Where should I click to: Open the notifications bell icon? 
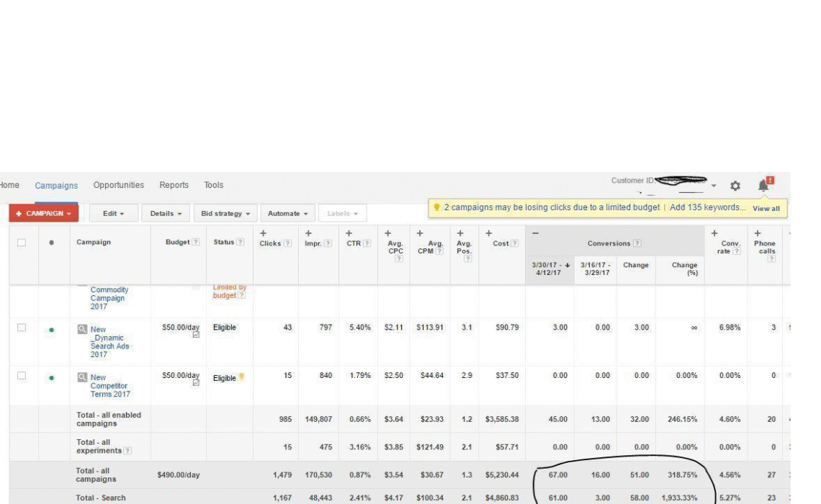tap(764, 185)
